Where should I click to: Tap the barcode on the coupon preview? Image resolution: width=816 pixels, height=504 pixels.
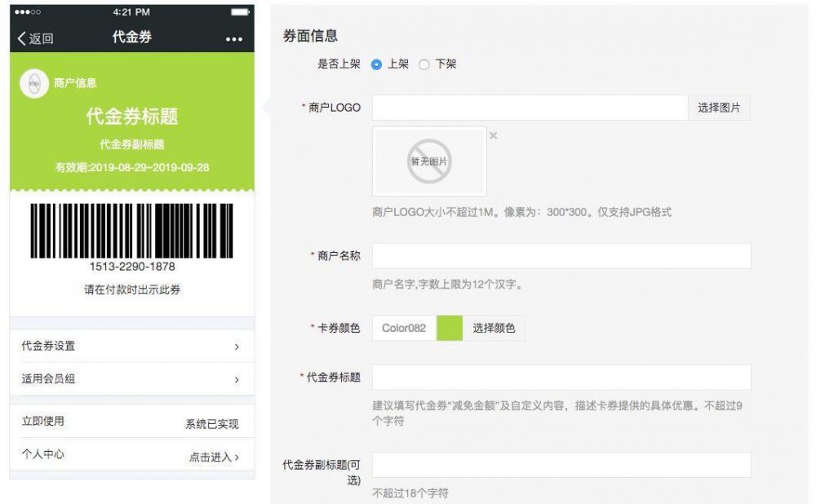pyautogui.click(x=132, y=231)
